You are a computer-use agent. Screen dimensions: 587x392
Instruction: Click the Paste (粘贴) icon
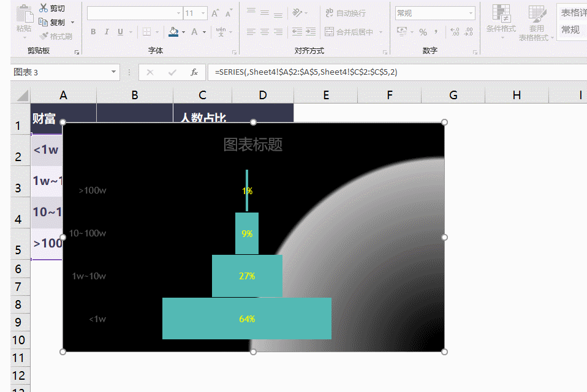pyautogui.click(x=25, y=15)
